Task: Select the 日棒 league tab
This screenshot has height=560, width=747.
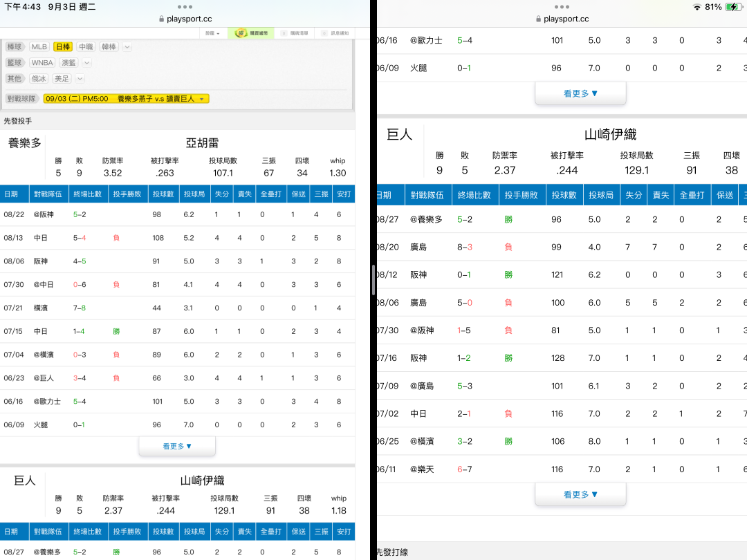Action: pyautogui.click(x=63, y=47)
